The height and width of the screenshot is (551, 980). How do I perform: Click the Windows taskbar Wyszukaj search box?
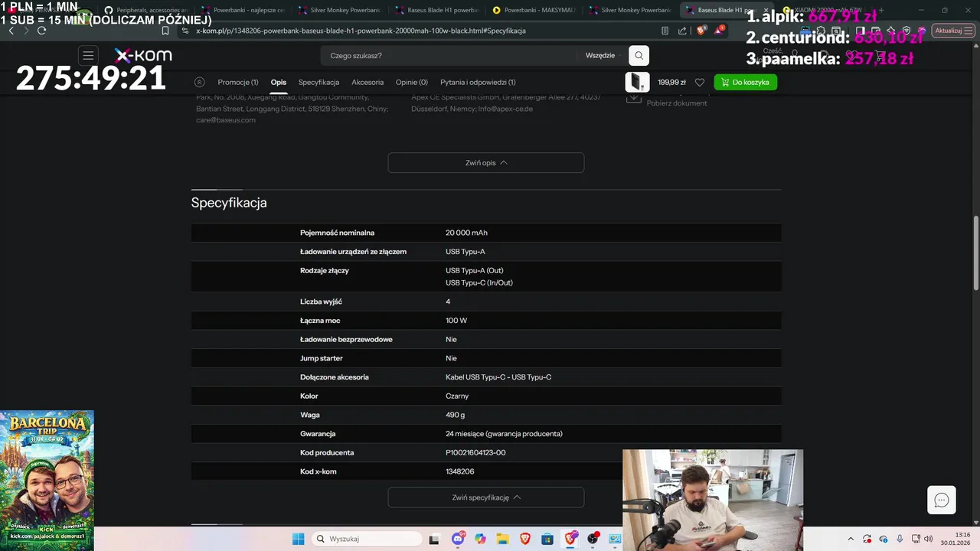coord(367,539)
